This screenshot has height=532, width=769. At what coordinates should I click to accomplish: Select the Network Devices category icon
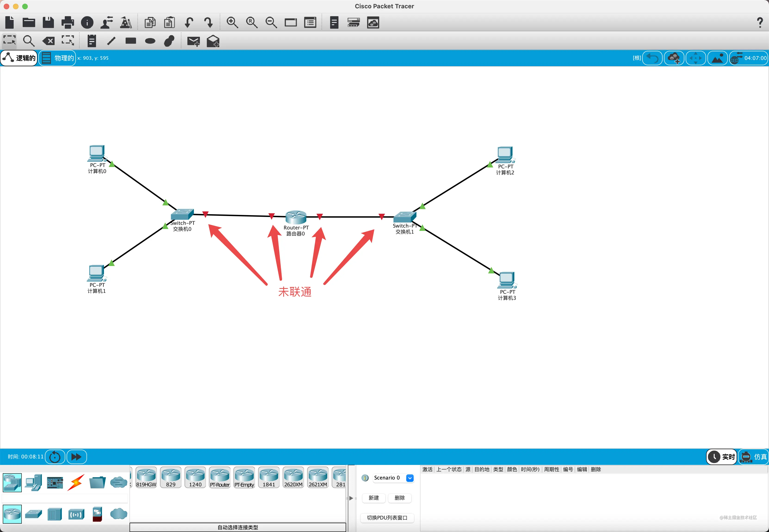[x=12, y=482]
